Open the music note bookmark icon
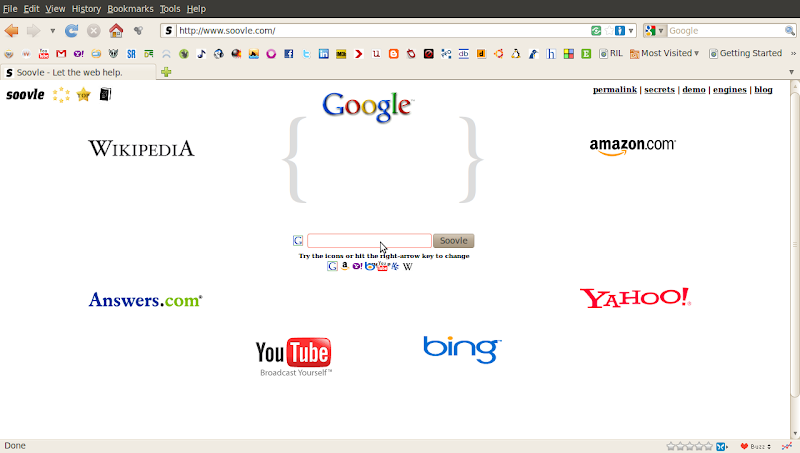The image size is (800, 453). click(x=201, y=53)
